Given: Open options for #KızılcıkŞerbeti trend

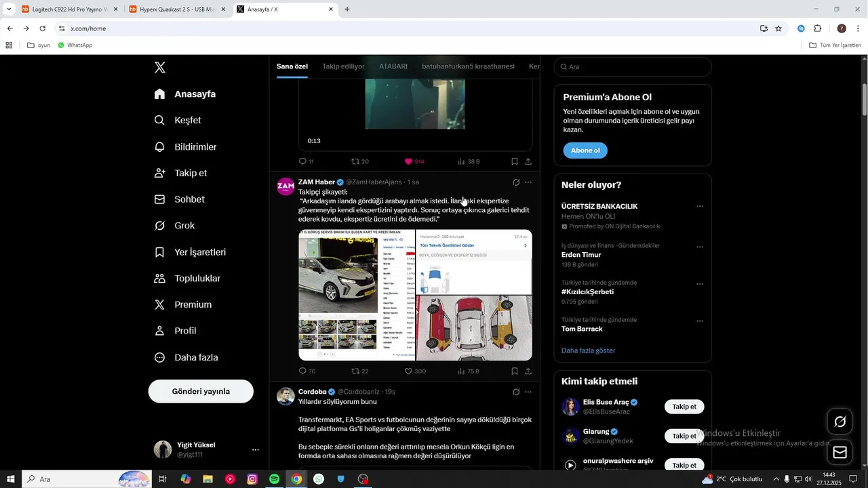Looking at the screenshot, I should 700,284.
